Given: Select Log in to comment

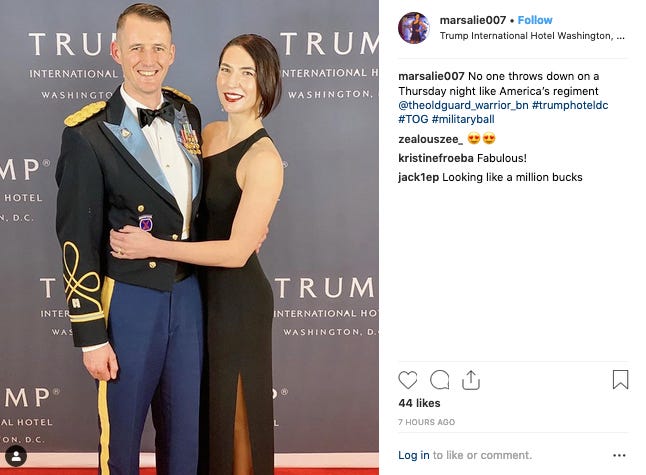Looking at the screenshot, I should tap(414, 455).
